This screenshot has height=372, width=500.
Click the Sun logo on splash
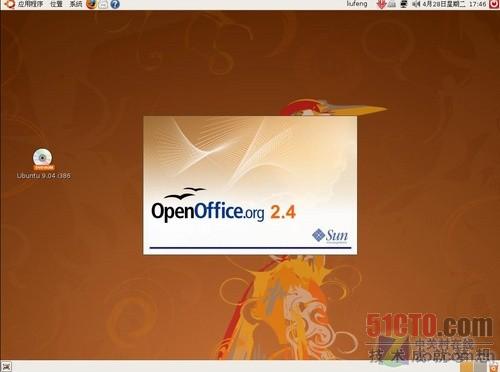pyautogui.click(x=330, y=236)
